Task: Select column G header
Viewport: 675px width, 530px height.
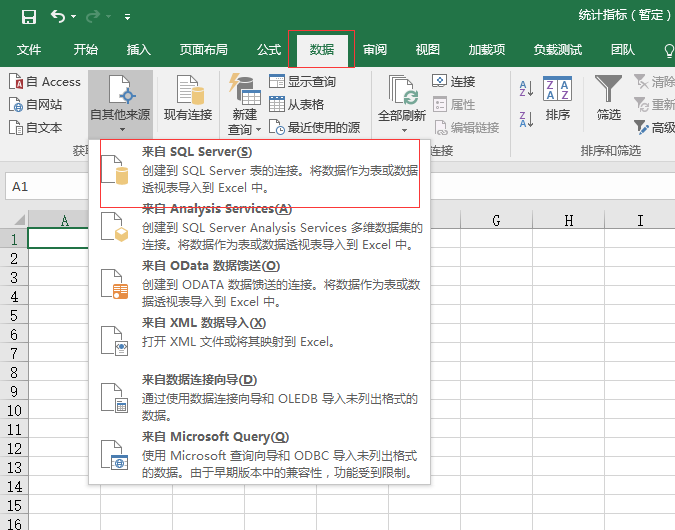Action: click(496, 220)
